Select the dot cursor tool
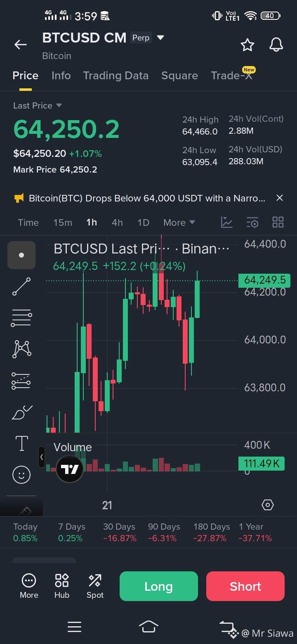The image size is (297, 644). tap(21, 255)
